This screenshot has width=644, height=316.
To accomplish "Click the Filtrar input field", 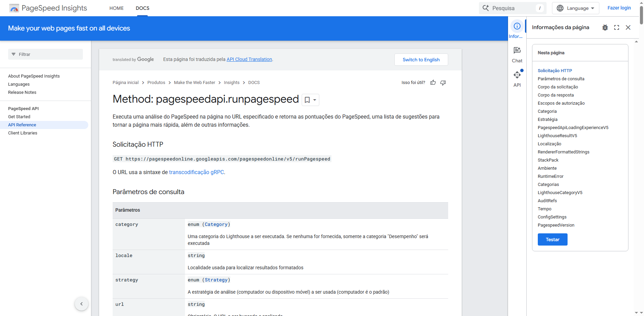I will (x=45, y=54).
